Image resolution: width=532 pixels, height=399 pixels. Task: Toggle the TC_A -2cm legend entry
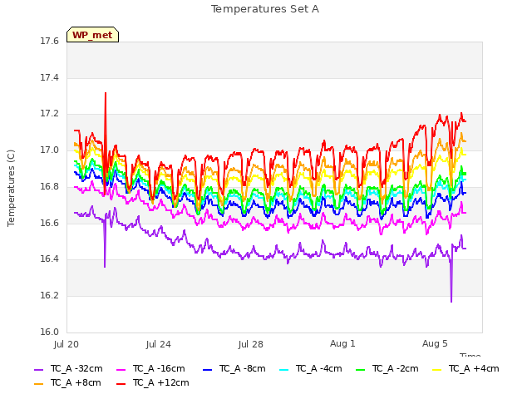387,369
